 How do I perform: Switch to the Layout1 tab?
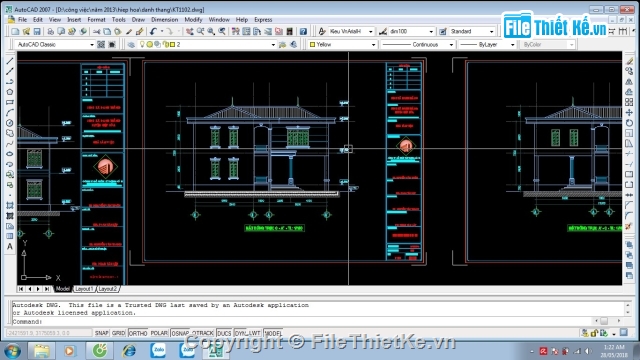(84, 289)
